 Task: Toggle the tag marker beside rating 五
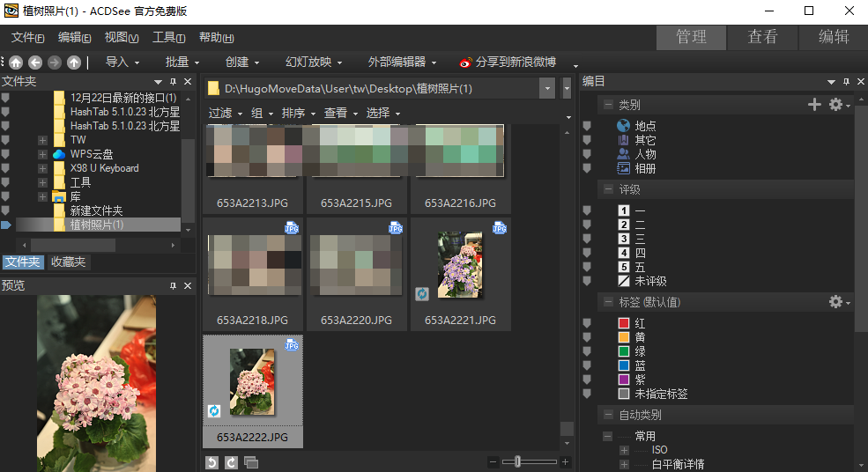click(x=588, y=267)
